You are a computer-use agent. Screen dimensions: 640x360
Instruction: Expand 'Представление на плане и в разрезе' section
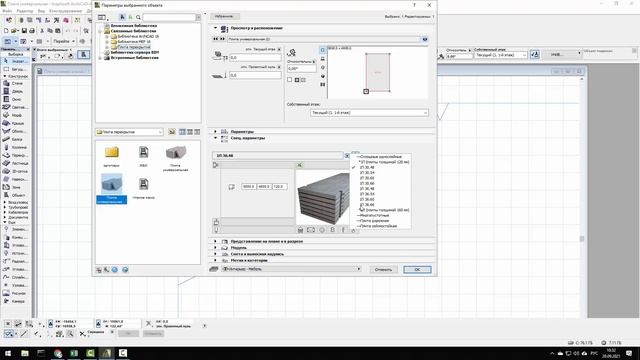click(x=216, y=241)
